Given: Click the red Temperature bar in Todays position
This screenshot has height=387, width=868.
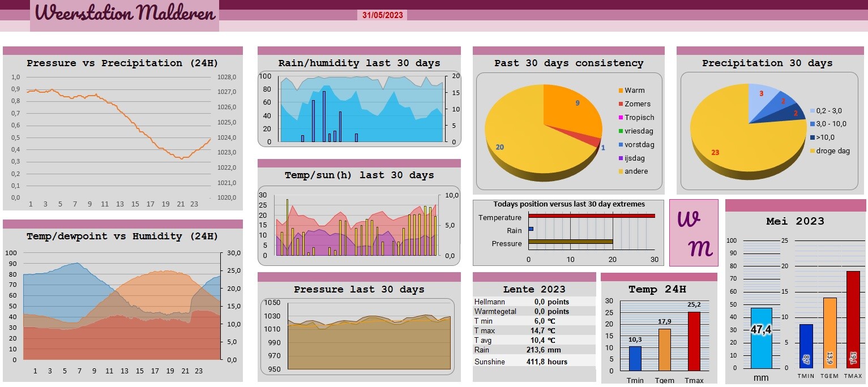Looking at the screenshot, I should coord(591,216).
